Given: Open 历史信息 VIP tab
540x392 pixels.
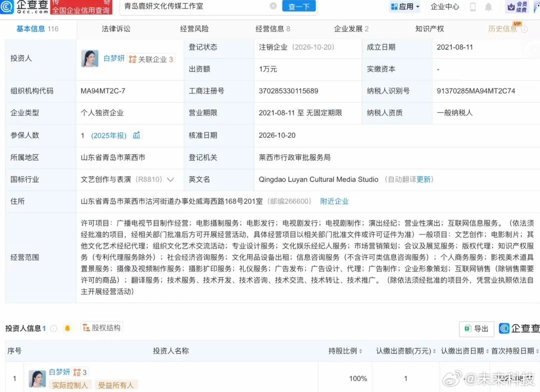Looking at the screenshot, I should pos(502,29).
